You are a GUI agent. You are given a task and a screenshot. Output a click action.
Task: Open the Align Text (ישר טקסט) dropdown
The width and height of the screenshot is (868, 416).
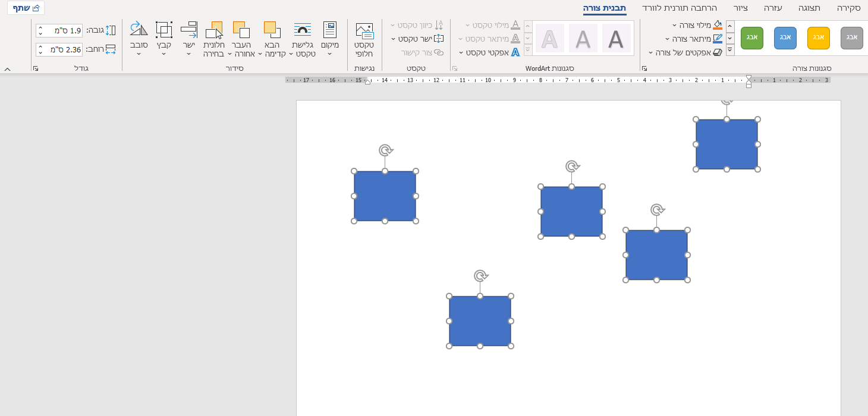coord(418,39)
